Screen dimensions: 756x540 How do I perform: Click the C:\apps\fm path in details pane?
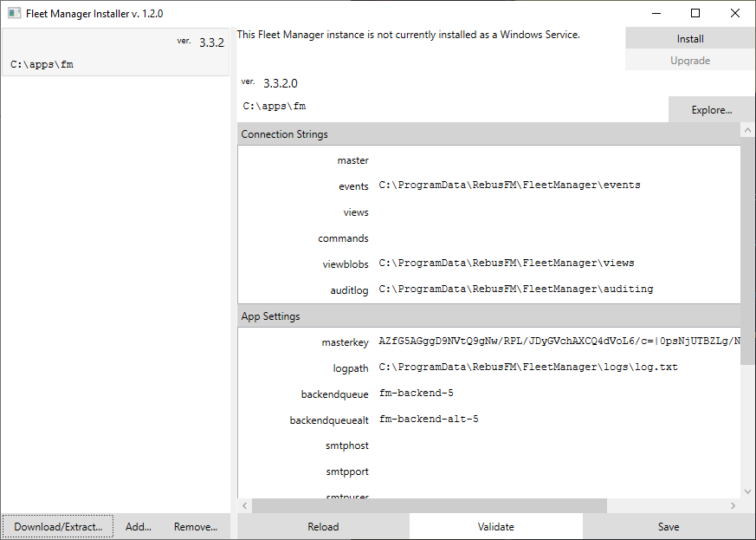[x=275, y=106]
